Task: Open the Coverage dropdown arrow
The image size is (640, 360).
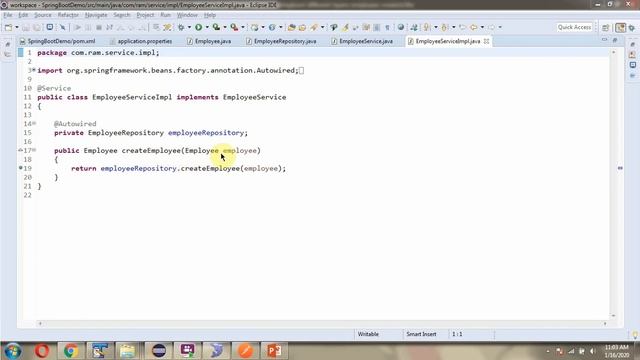Action: pyautogui.click(x=225, y=27)
